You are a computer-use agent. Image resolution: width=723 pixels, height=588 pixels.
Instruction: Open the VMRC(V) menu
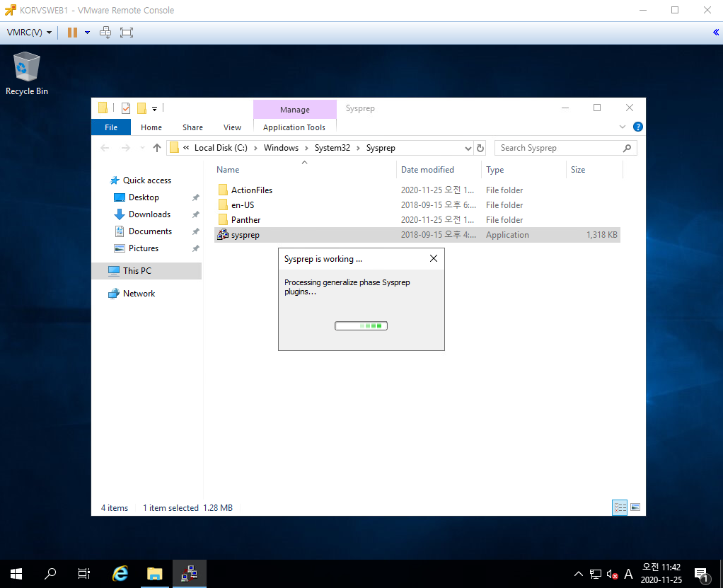pos(29,33)
